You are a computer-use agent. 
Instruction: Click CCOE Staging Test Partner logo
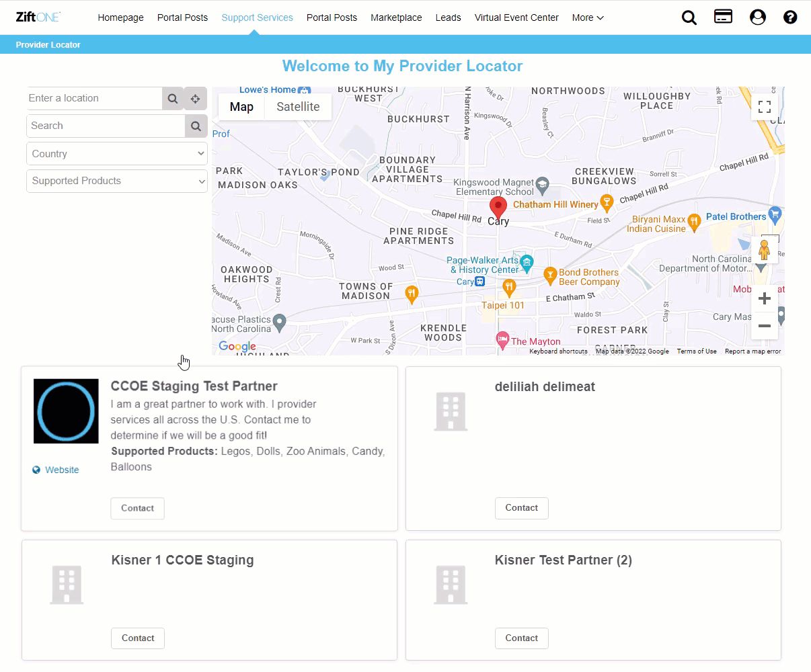(66, 411)
